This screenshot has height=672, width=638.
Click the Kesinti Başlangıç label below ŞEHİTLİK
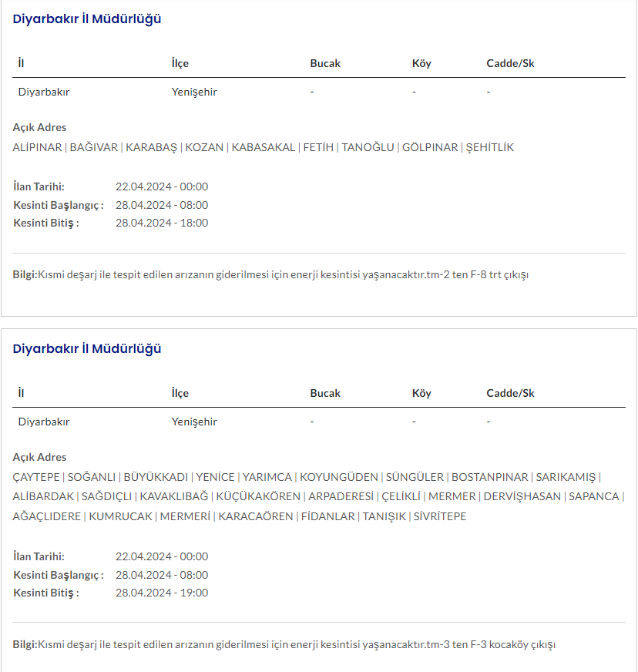pos(59,205)
